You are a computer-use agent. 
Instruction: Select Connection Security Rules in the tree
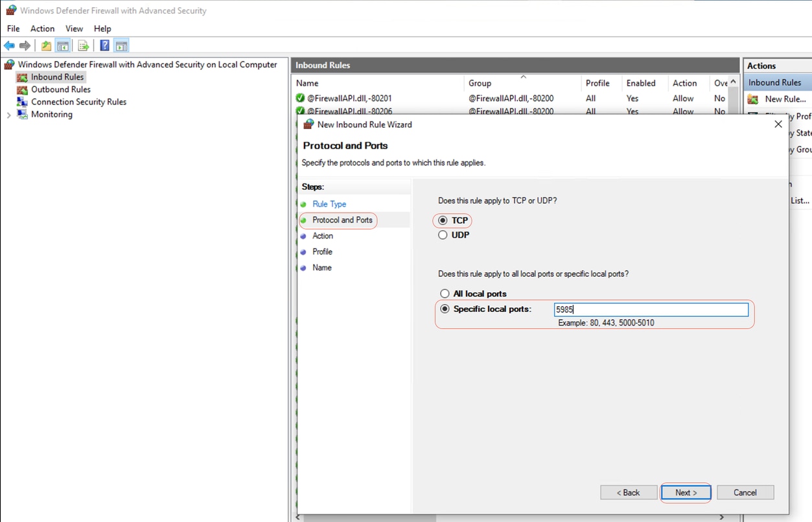click(78, 102)
